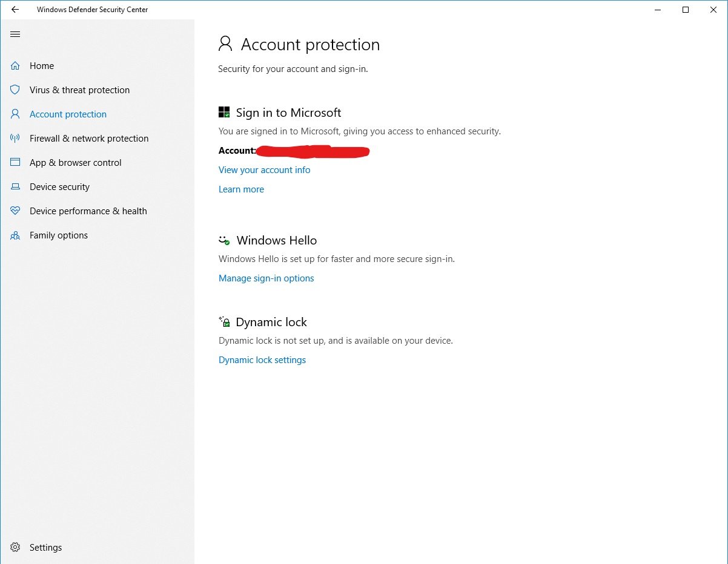The width and height of the screenshot is (728, 564).
Task: Click 'Windows Hello is set up' description
Action: point(336,259)
